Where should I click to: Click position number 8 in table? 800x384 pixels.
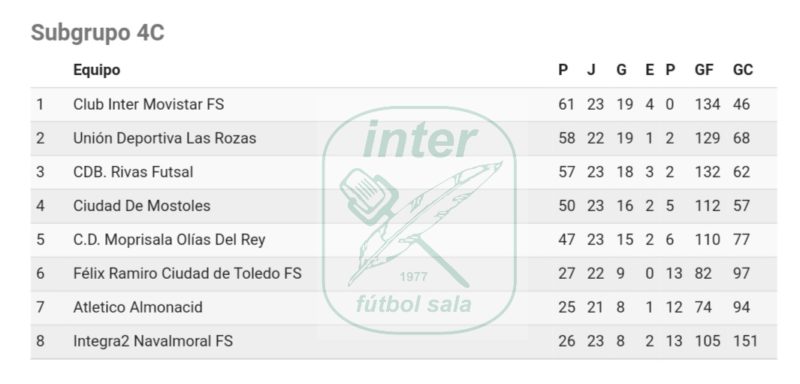click(40, 341)
